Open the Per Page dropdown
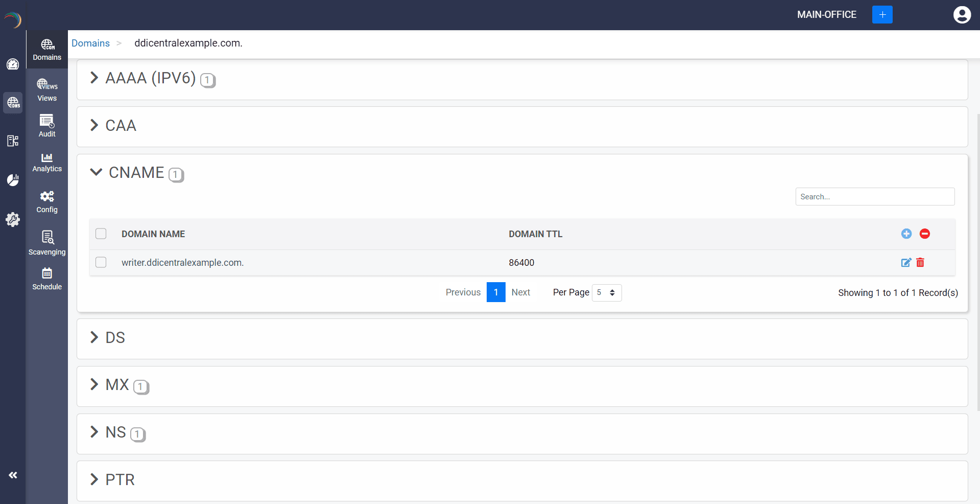Image resolution: width=980 pixels, height=504 pixels. point(606,292)
